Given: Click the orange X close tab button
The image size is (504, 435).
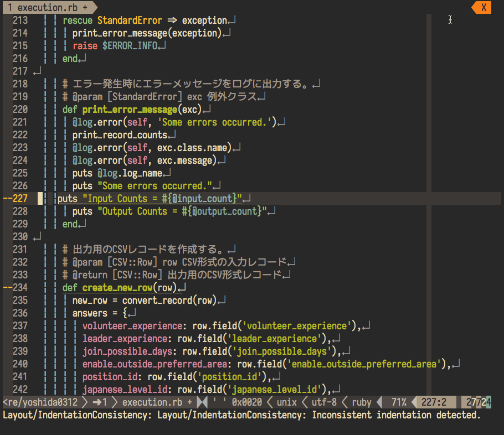Looking at the screenshot, I should point(484,7).
